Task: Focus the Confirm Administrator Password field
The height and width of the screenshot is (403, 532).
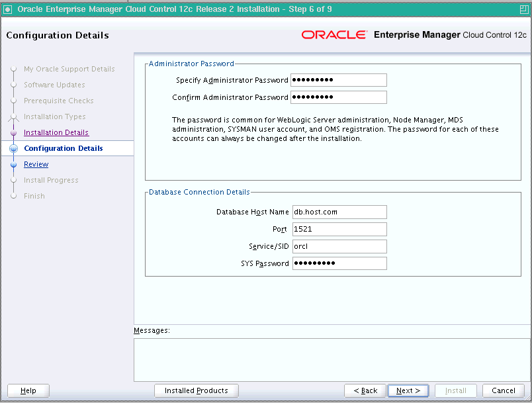Action: point(339,97)
